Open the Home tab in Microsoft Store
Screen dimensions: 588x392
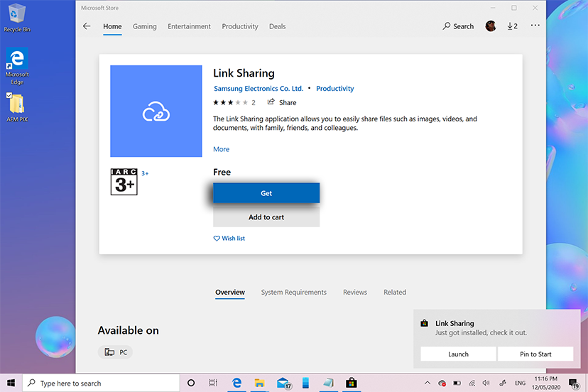112,26
